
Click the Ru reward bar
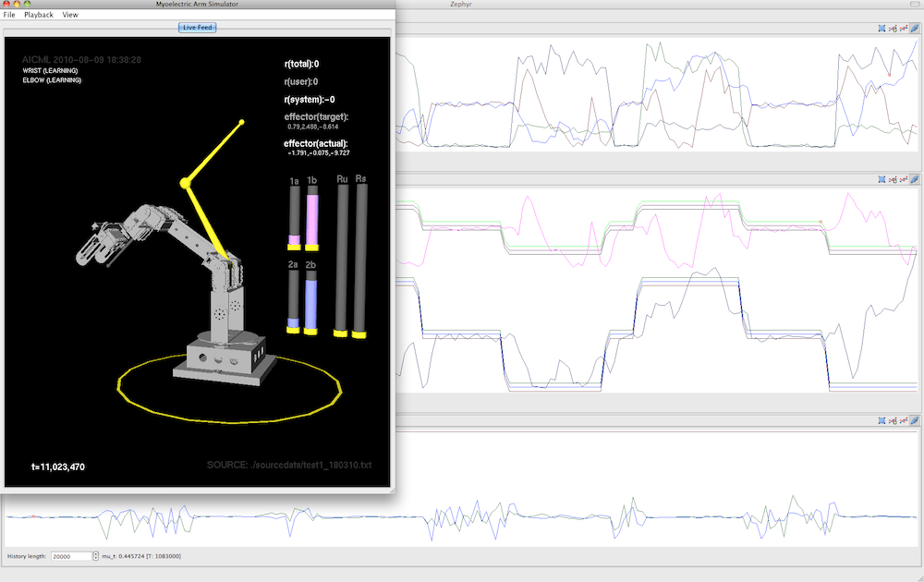(x=342, y=261)
